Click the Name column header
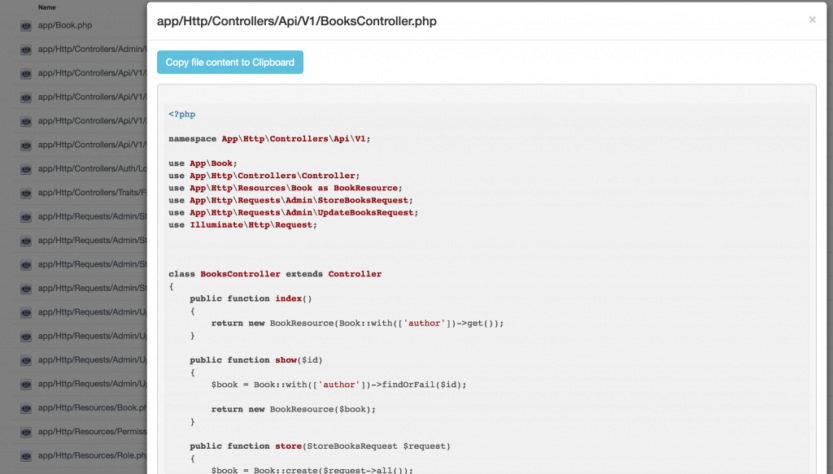This screenshot has height=474, width=833. (47, 7)
